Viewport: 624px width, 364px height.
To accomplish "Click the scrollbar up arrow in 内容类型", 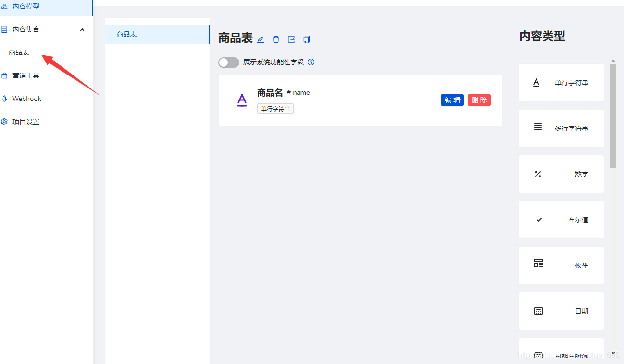I will point(613,61).
